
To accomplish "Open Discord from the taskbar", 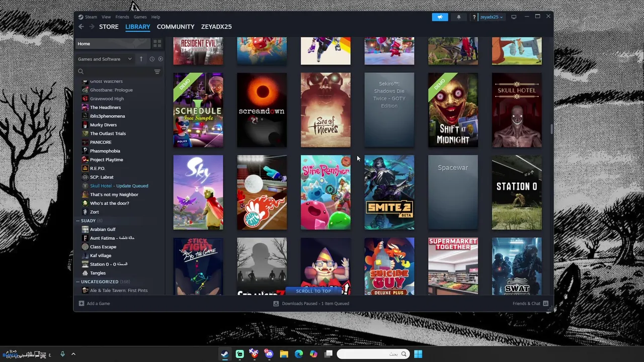I will (x=269, y=354).
